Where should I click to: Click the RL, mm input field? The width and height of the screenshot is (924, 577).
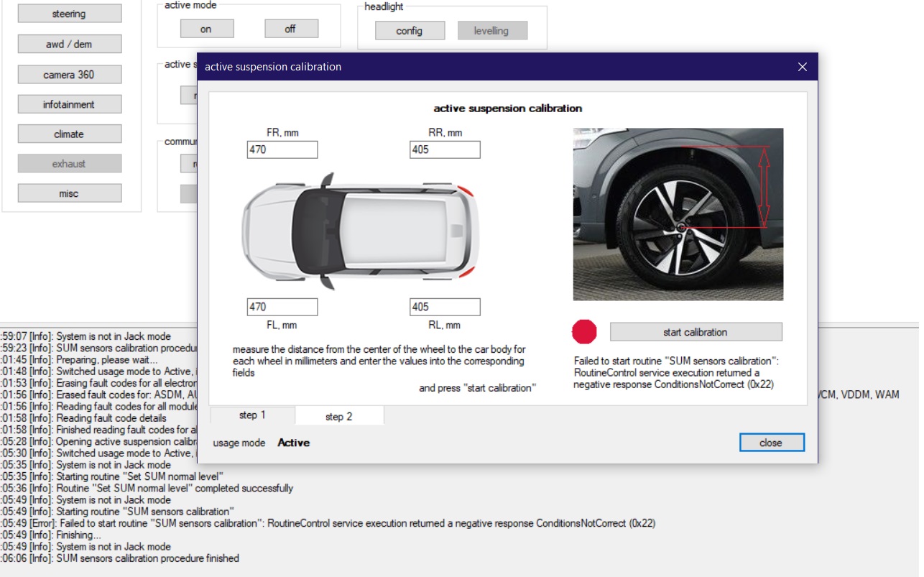[445, 307]
